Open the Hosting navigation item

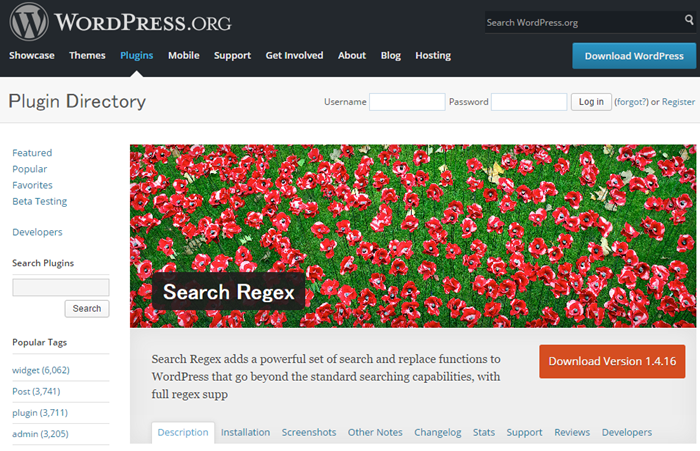433,55
